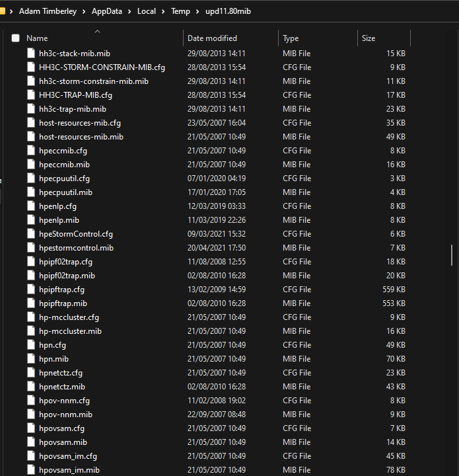This screenshot has height=476, width=459.
Task: Click date 23/05/2007 16:04 of host-resources-mib.cfg
Action: 217,123
